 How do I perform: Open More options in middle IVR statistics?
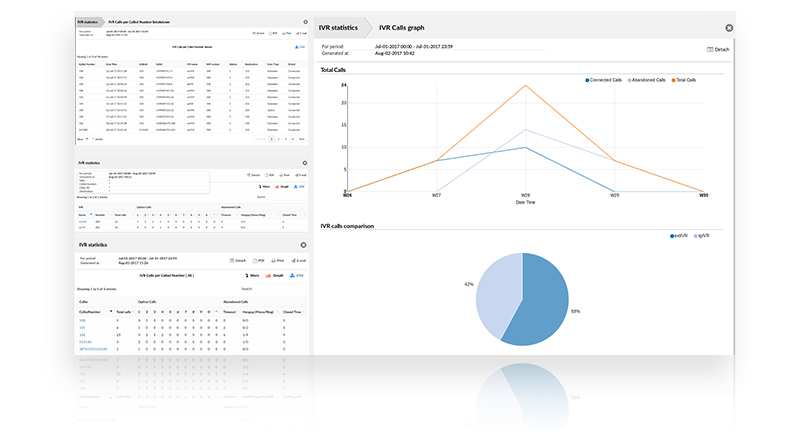264,187
